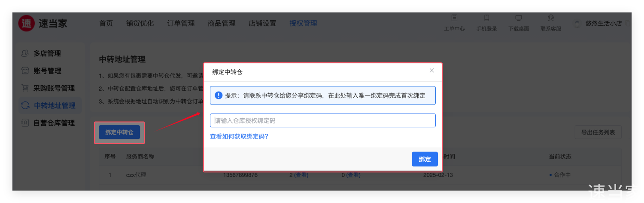644x203 pixels.
Task: Open 自营仓库管理 in the sidebar
Action: point(54,123)
